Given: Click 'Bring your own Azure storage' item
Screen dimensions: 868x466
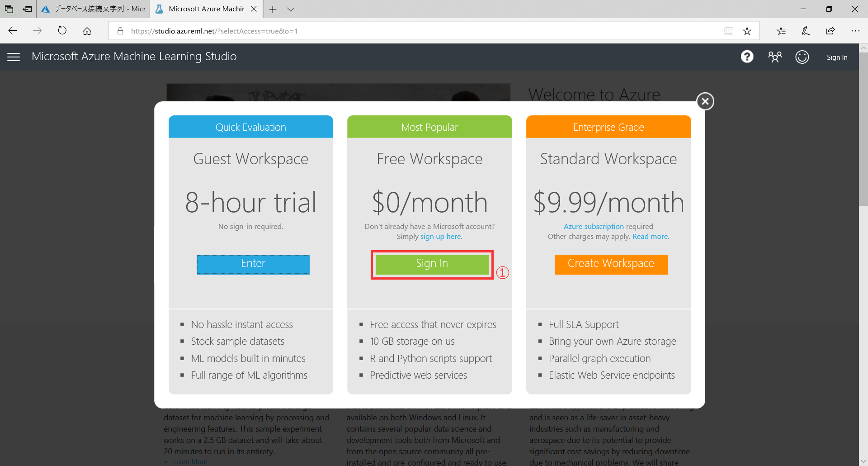Looking at the screenshot, I should pos(613,341).
